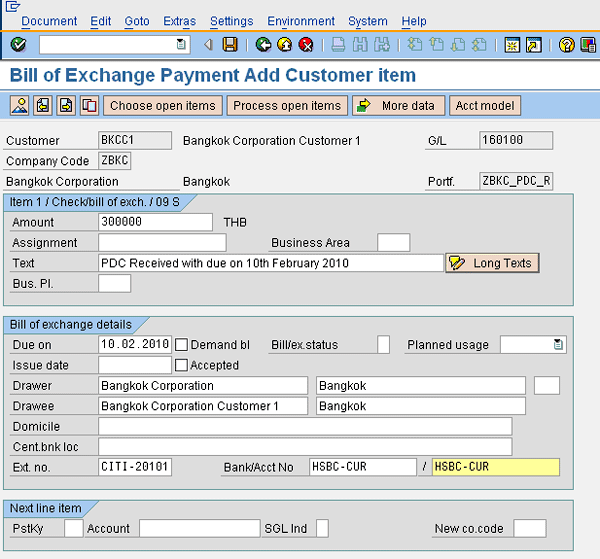Click the green Back arrow icon
Image resolution: width=600 pixels, height=559 pixels.
263,44
